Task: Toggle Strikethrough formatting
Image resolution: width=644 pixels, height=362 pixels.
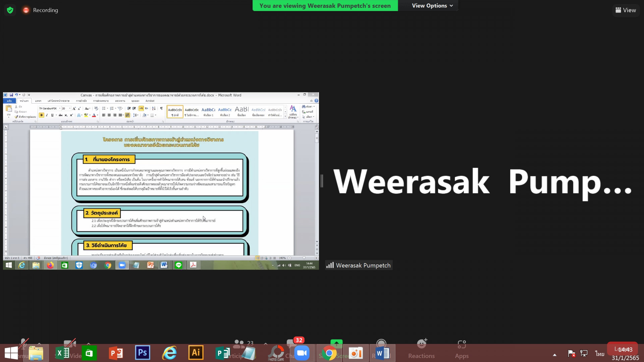Action: click(60, 115)
